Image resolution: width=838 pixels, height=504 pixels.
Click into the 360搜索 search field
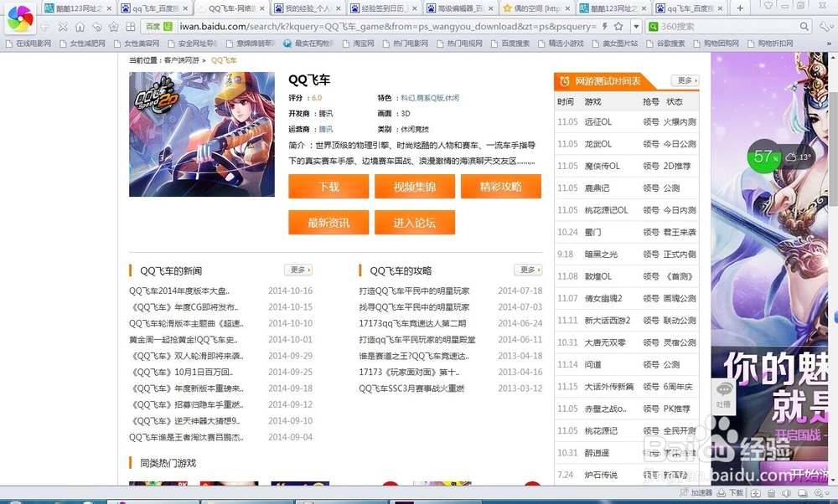pyautogui.click(x=728, y=26)
